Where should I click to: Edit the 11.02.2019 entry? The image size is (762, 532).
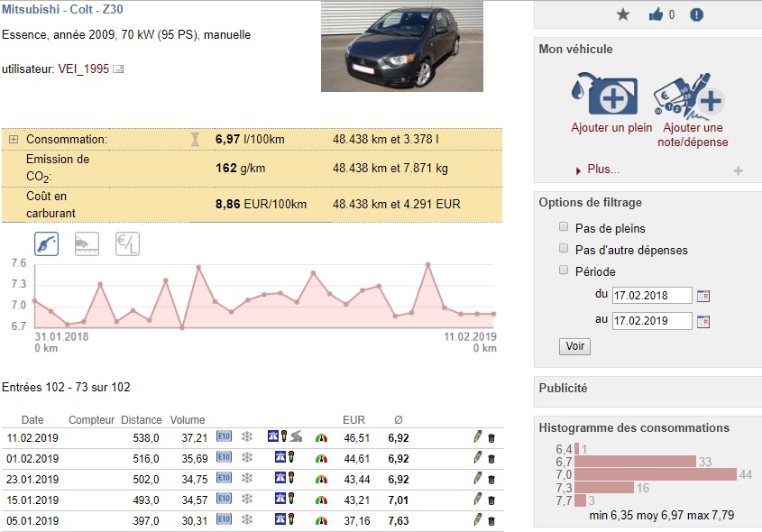point(478,436)
